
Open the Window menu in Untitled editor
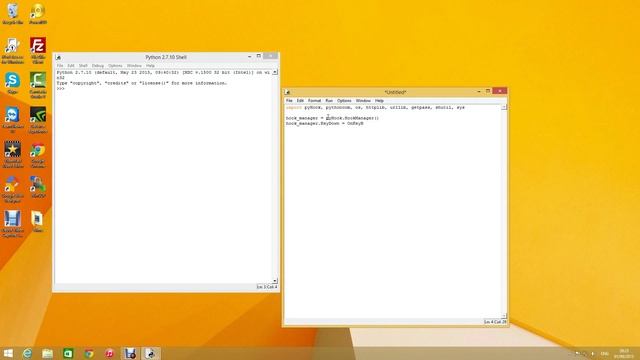tap(363, 100)
